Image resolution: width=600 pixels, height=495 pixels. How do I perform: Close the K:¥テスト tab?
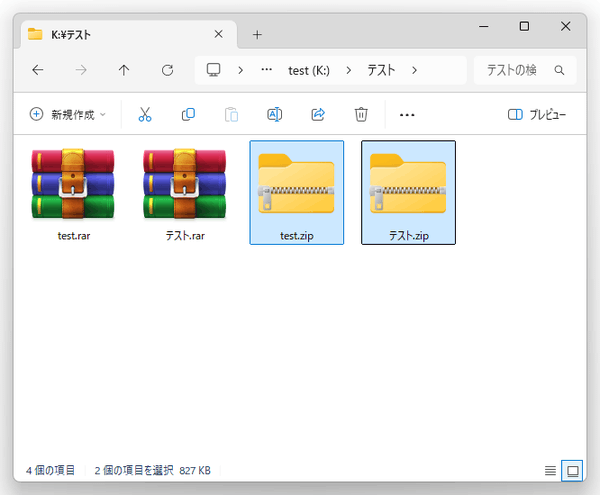pyautogui.click(x=218, y=34)
